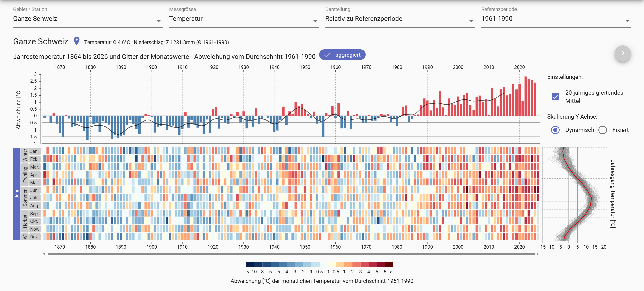This screenshot has height=291, width=644.
Task: Select the Dynamisch radio button
Action: coord(555,130)
